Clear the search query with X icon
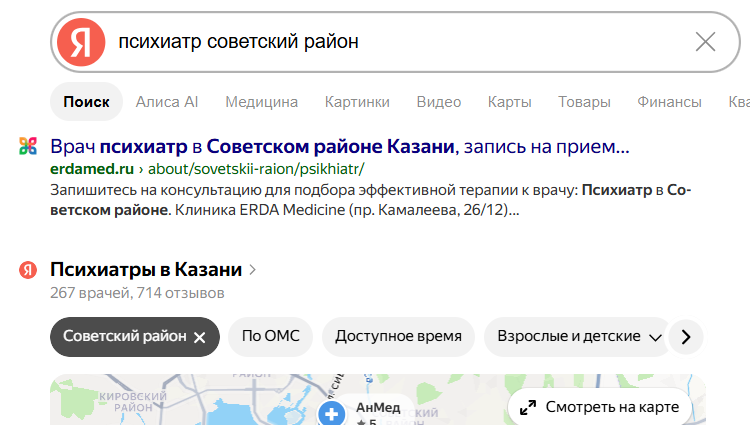Image resolution: width=750 pixels, height=425 pixels. [x=705, y=42]
